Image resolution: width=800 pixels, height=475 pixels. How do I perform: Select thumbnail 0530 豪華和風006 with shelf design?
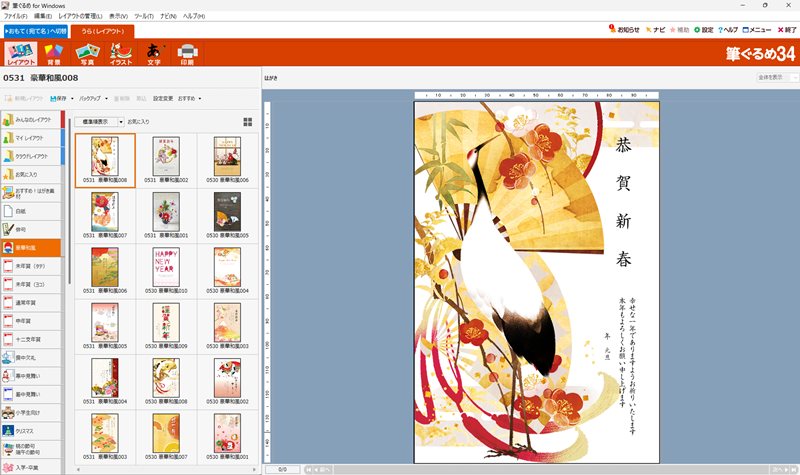[x=228, y=160]
